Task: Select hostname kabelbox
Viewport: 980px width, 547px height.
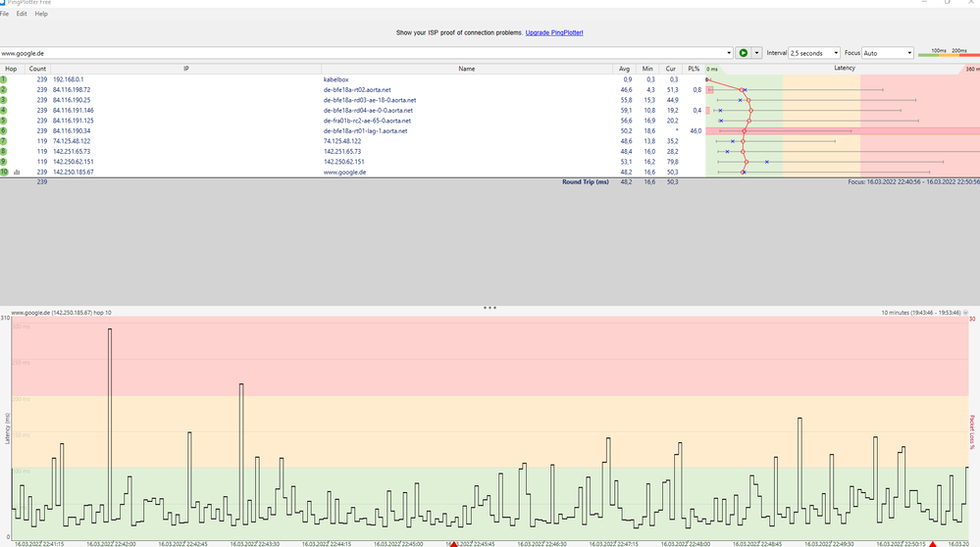Action: click(x=335, y=79)
